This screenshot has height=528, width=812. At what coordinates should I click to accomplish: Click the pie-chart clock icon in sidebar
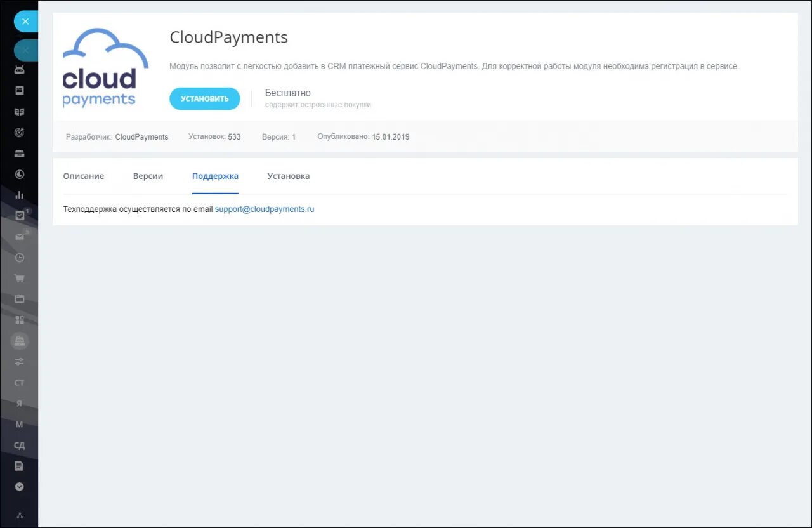pos(20,174)
